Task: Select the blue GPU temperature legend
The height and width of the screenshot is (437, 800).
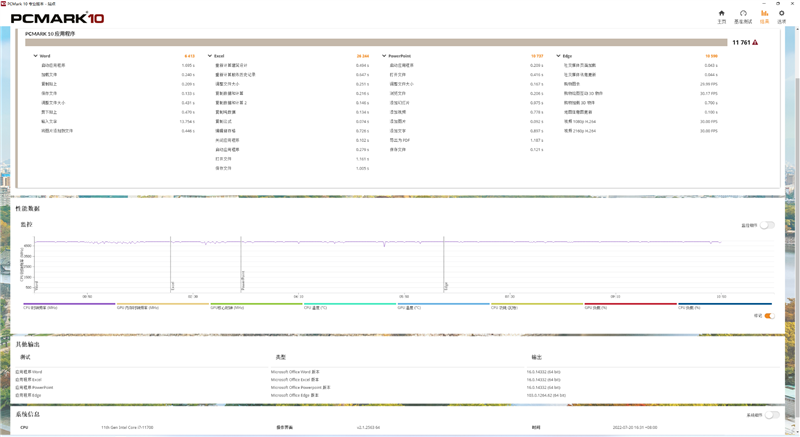Action: pos(443,306)
